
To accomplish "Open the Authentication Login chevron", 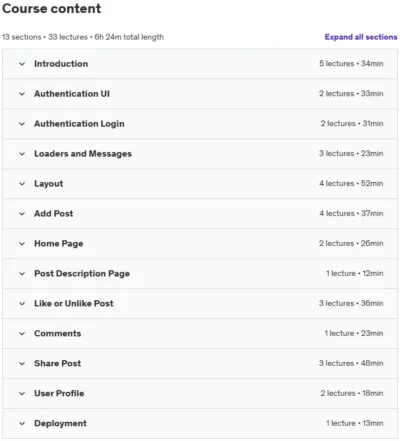I will pyautogui.click(x=22, y=124).
